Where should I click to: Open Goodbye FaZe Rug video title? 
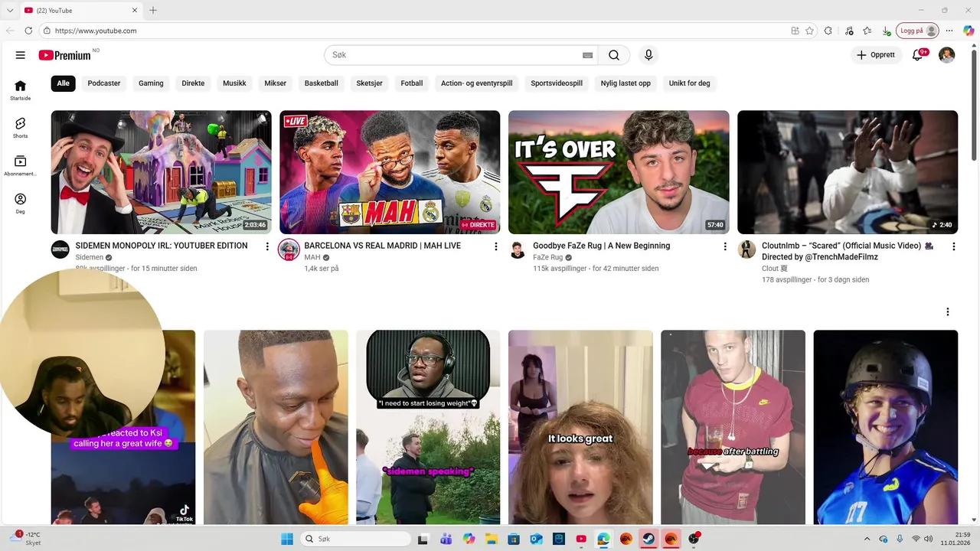[602, 246]
